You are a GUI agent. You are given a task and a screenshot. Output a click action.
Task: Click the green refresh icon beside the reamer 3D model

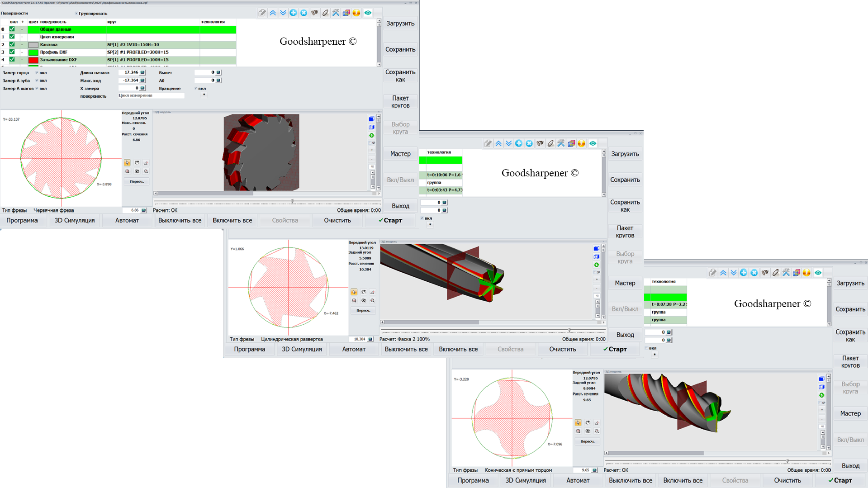pyautogui.click(x=596, y=265)
